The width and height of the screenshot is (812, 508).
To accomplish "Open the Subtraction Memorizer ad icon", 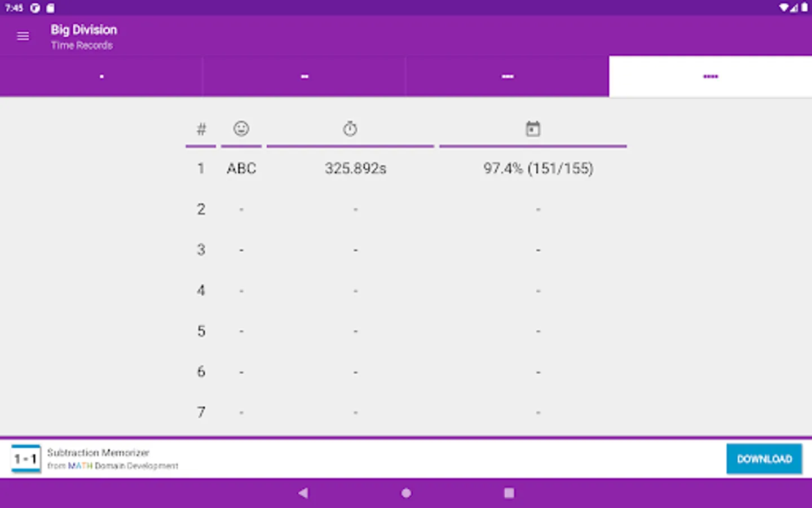I will coord(26,459).
